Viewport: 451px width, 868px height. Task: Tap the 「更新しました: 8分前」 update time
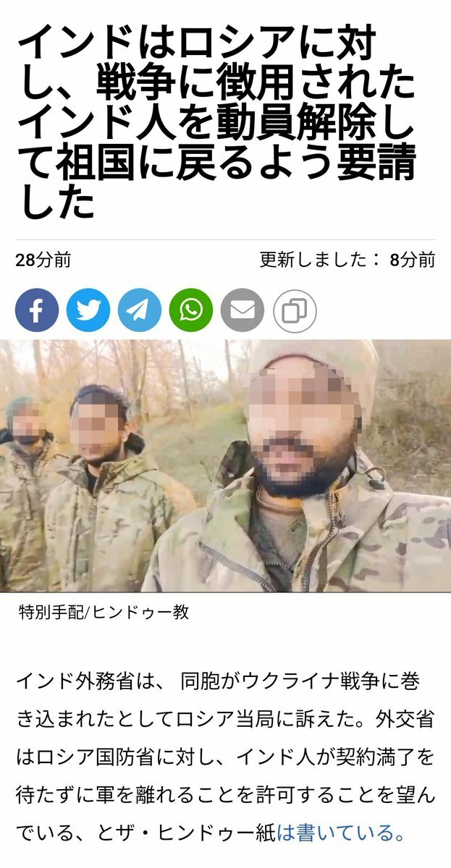(347, 260)
